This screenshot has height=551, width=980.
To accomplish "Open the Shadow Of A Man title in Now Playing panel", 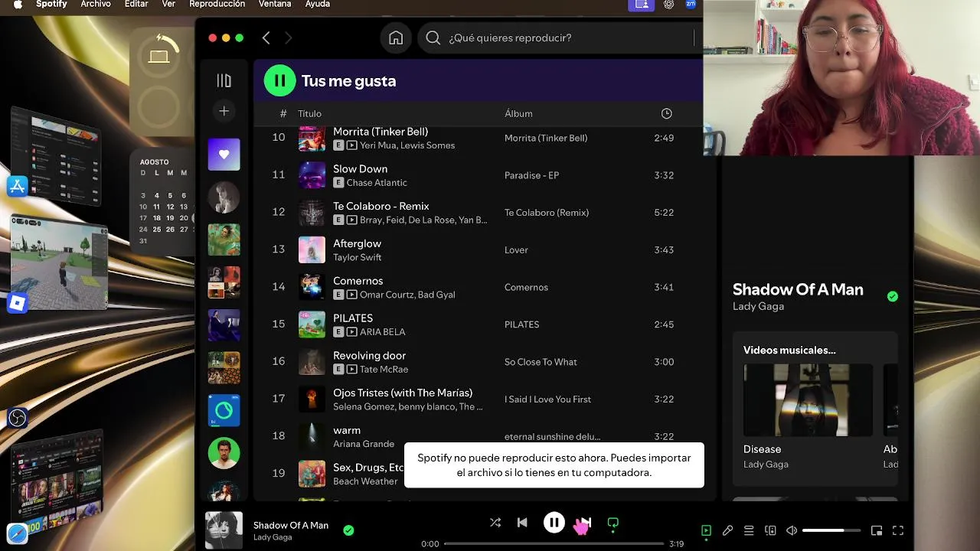I will (798, 289).
